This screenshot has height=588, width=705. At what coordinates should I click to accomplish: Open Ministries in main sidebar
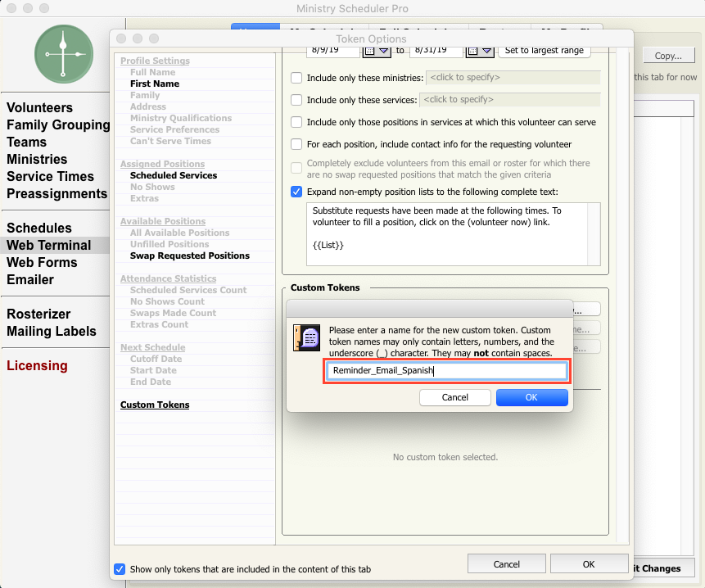pyautogui.click(x=37, y=159)
